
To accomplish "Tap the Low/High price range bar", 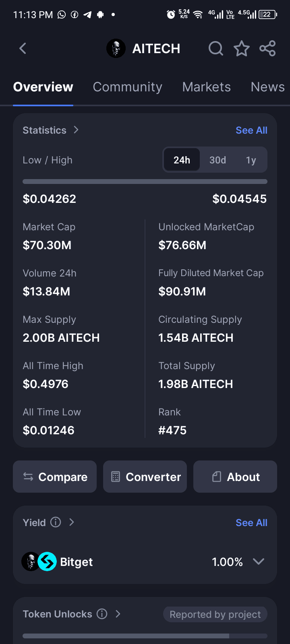I will pos(145,182).
